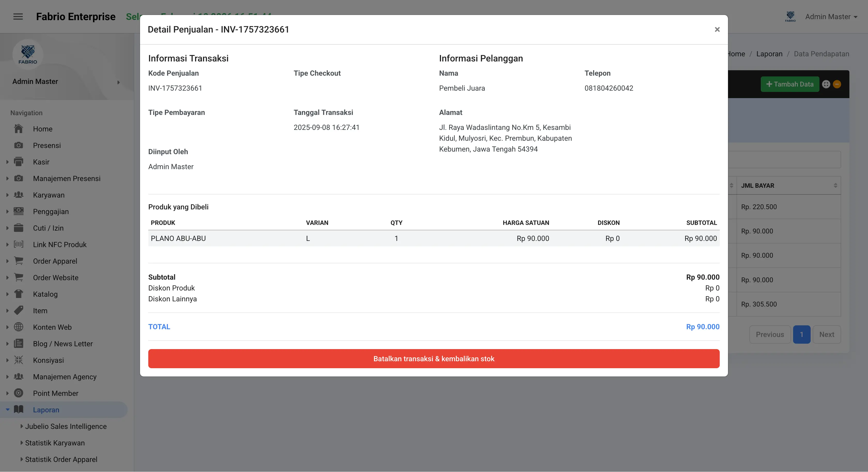Click the Presensi camera icon
The width and height of the screenshot is (868, 472).
19,145
